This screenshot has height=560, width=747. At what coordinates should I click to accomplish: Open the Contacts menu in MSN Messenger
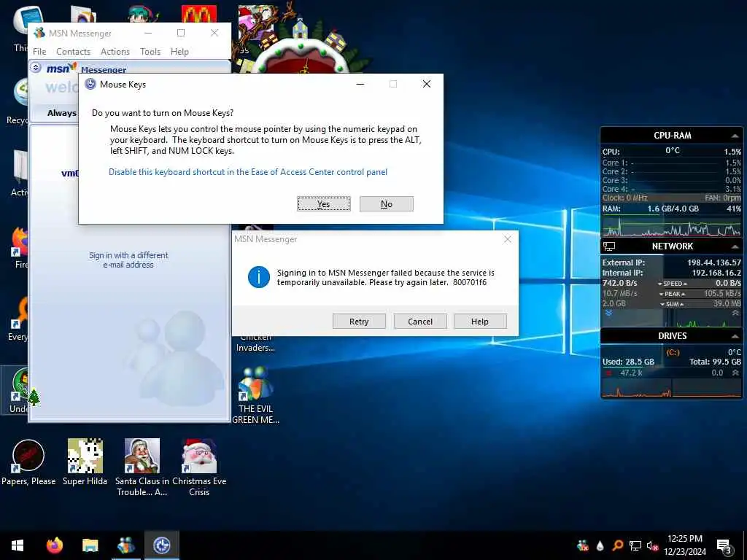[x=74, y=52]
